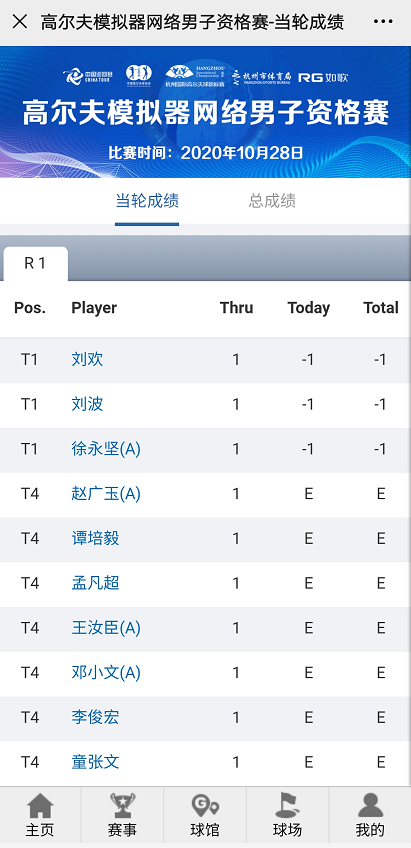Open the three-dot more options menu

coord(383,22)
